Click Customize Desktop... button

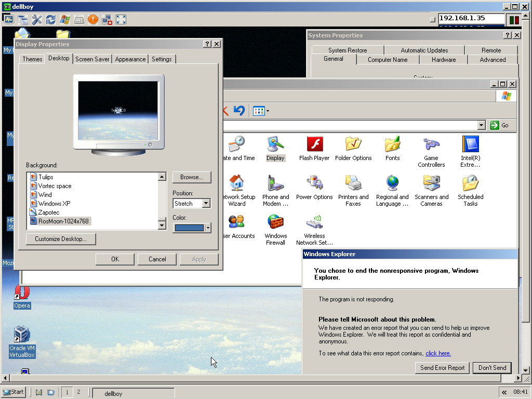click(x=61, y=239)
